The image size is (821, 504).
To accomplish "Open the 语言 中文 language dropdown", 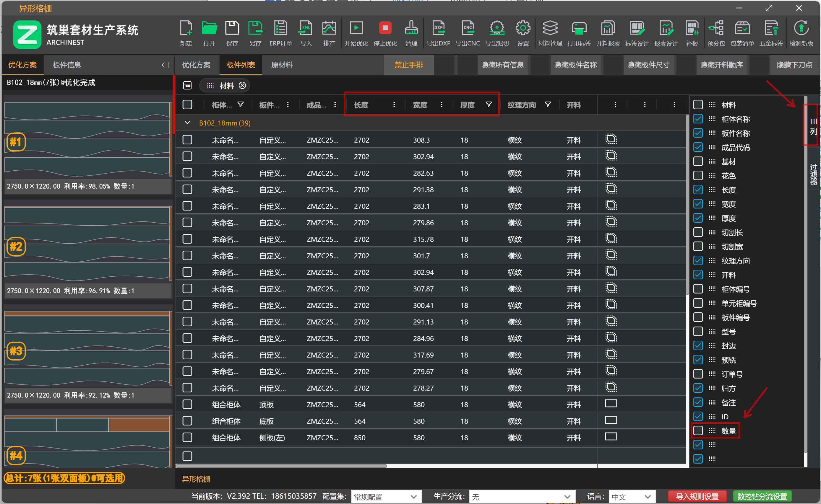I will click(632, 497).
